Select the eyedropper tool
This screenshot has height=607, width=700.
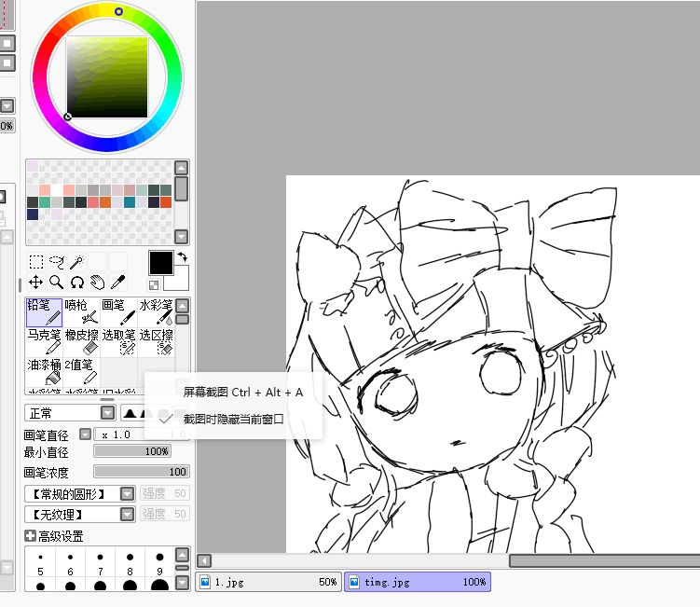coord(117,283)
